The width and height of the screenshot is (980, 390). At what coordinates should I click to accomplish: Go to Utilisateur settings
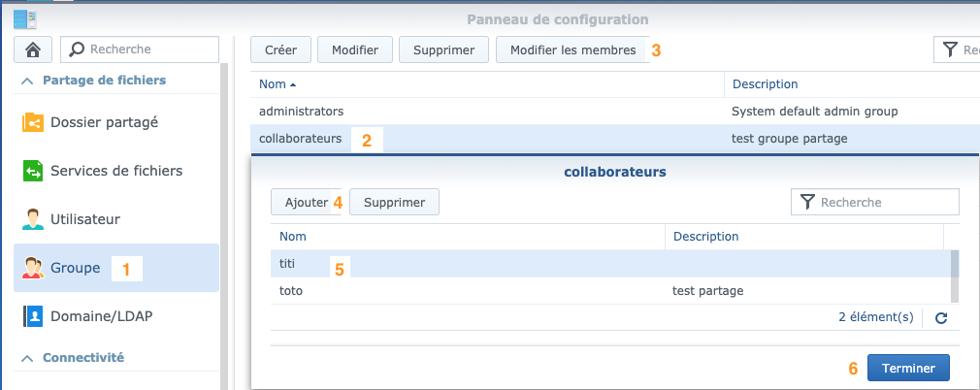[x=116, y=219]
